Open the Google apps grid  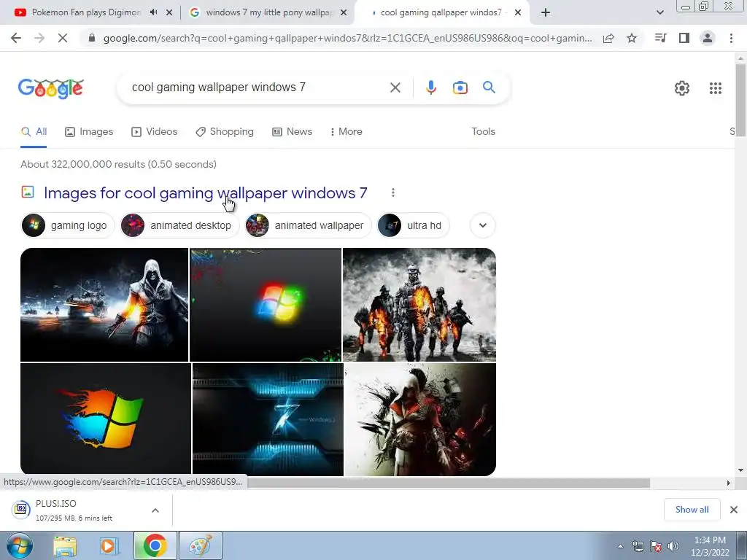tap(716, 88)
